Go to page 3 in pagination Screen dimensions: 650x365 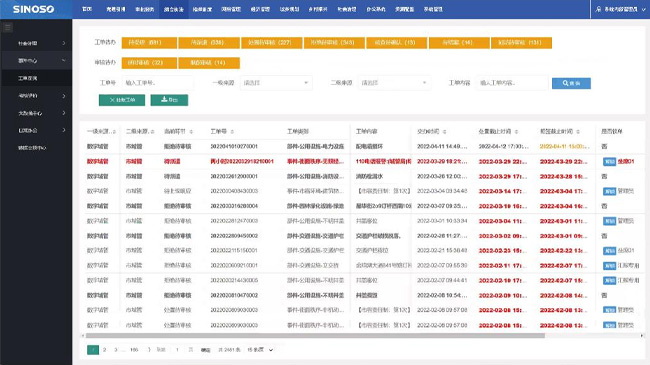coord(116,350)
